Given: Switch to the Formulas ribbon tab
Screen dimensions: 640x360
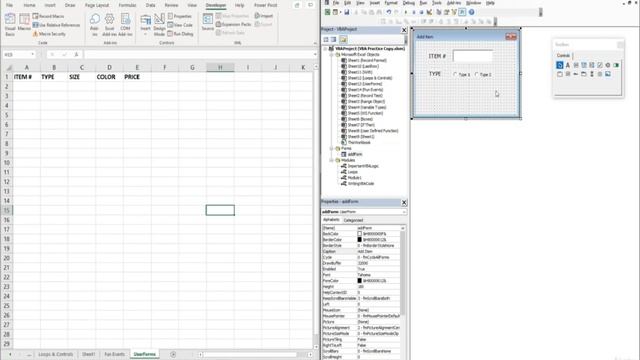Looking at the screenshot, I should (127, 5).
